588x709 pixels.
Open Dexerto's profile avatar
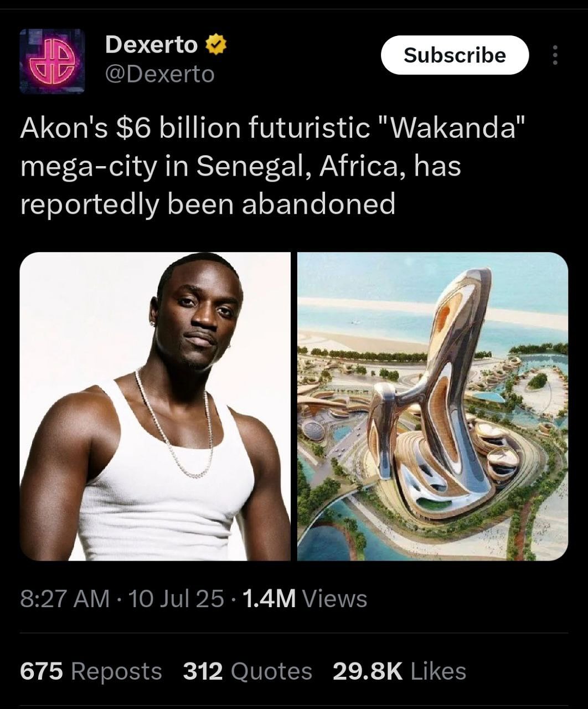(x=52, y=61)
